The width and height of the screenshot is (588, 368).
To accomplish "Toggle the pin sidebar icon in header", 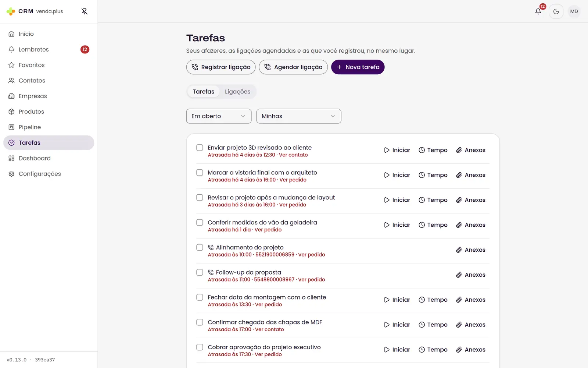I will click(x=85, y=11).
